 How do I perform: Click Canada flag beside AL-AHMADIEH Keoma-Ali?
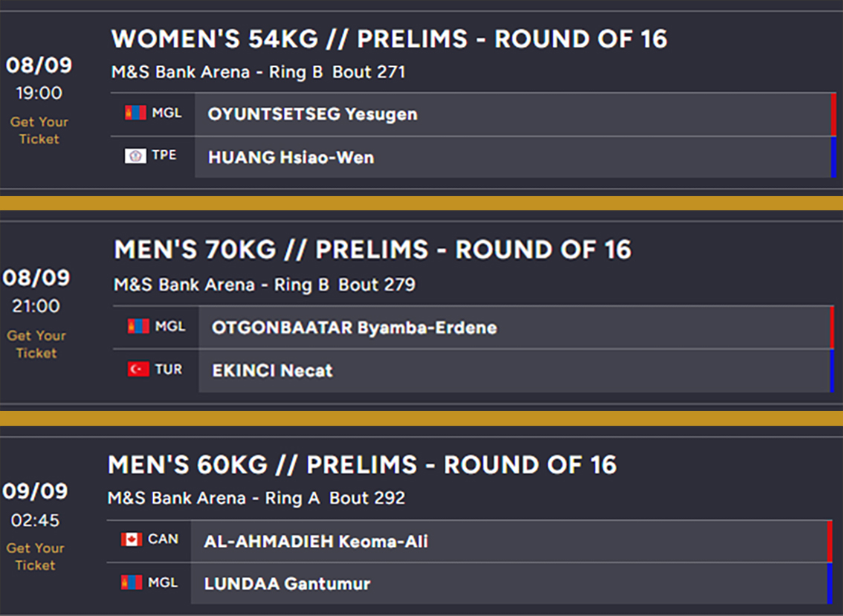click(132, 539)
